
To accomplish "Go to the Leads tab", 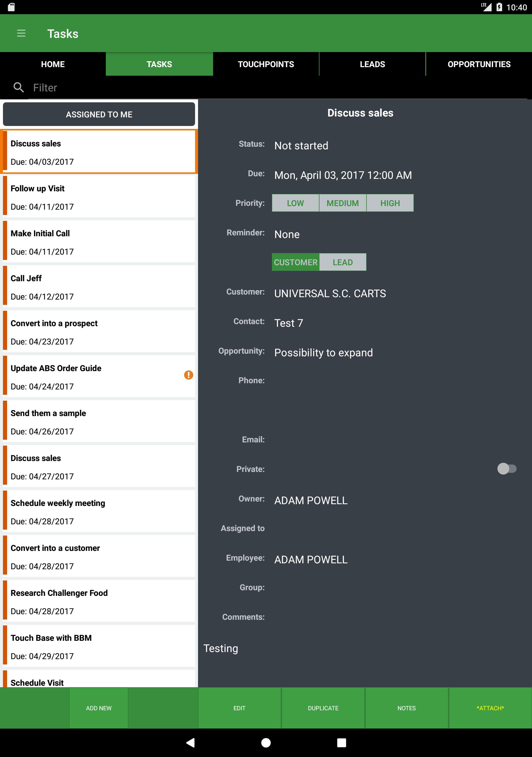I will 372,64.
